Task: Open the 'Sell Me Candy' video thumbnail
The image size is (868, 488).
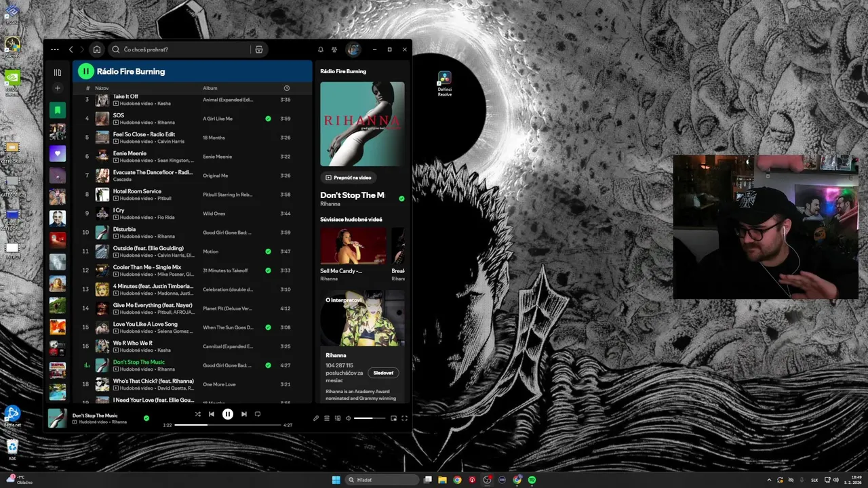Action: point(353,245)
